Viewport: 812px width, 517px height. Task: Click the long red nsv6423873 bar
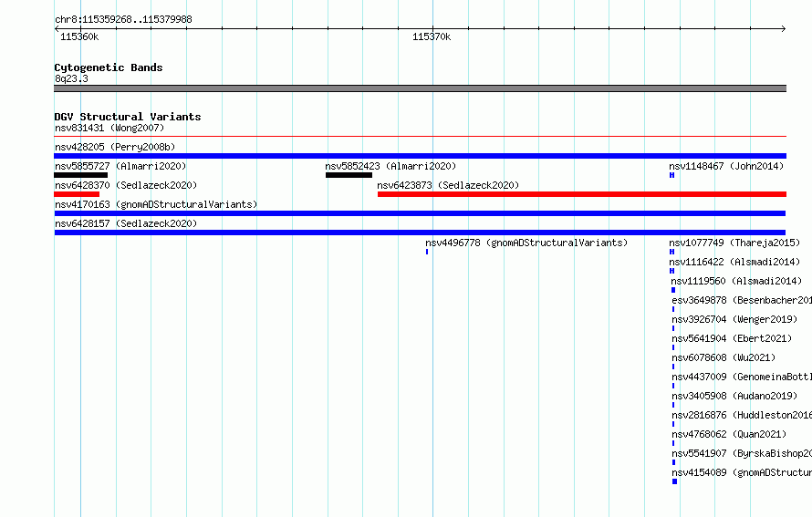tap(582, 194)
